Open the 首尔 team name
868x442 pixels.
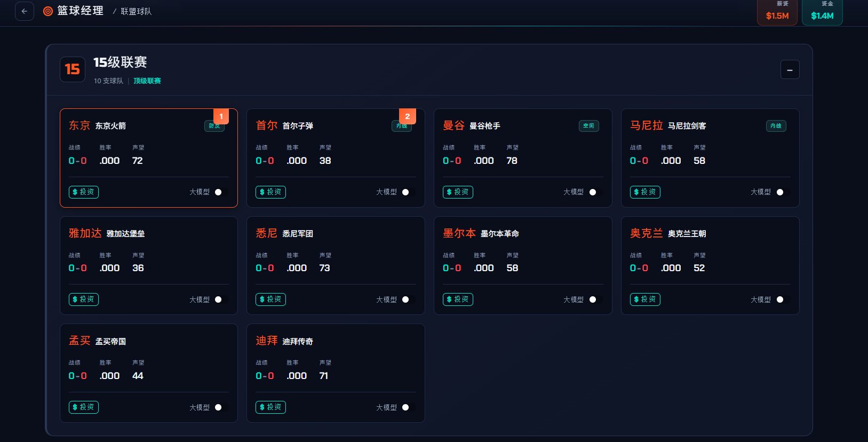click(x=267, y=125)
